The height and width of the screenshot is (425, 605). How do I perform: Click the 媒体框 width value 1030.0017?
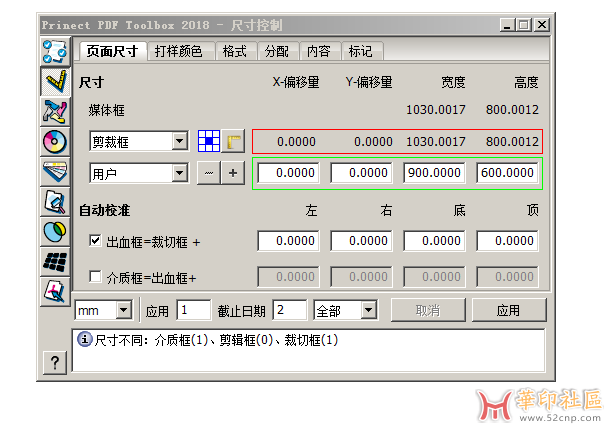click(436, 110)
